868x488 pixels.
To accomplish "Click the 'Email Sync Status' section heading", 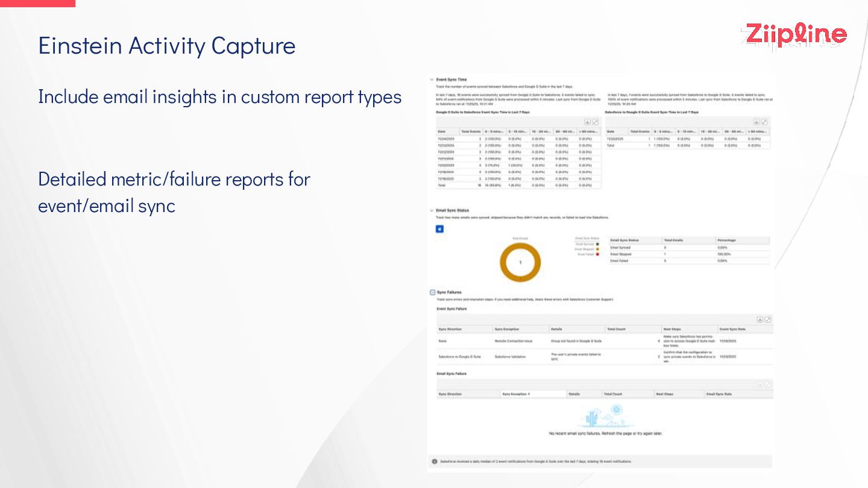I will point(453,211).
